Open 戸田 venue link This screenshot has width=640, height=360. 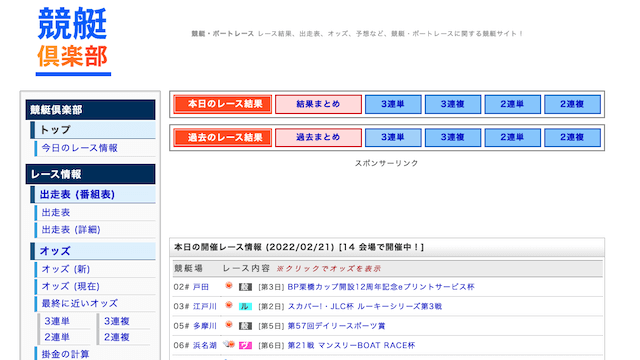click(201, 287)
